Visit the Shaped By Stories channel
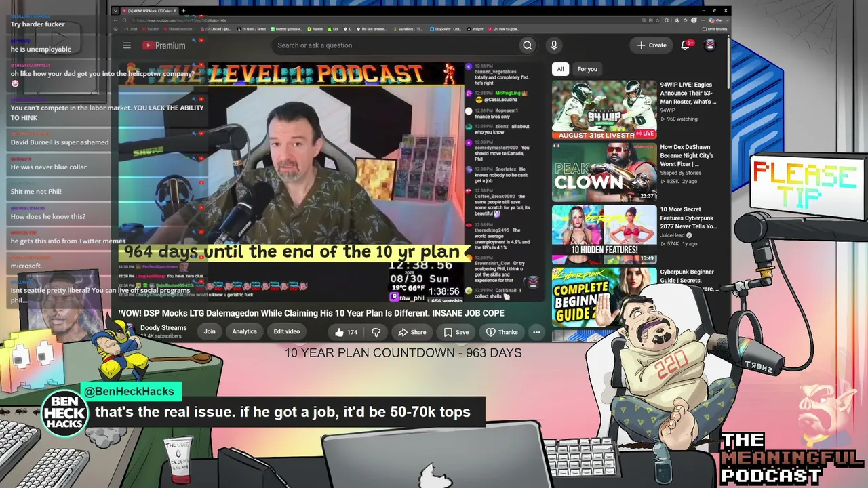868x488 pixels. point(680,173)
